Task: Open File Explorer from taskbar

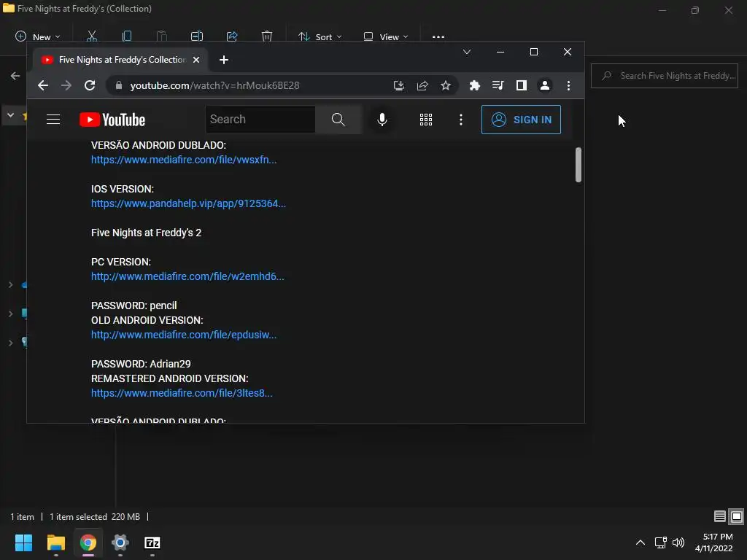Action: tap(55, 542)
